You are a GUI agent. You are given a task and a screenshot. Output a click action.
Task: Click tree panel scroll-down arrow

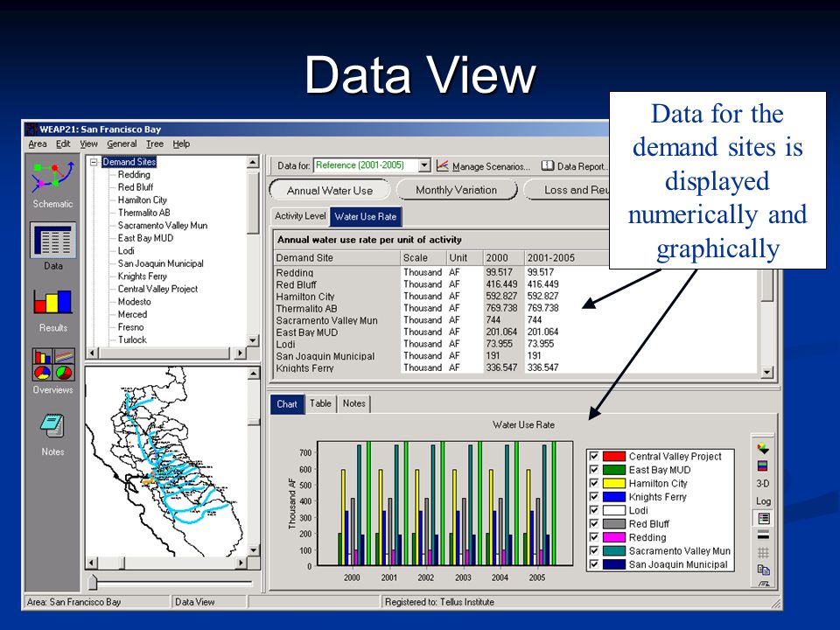[253, 339]
